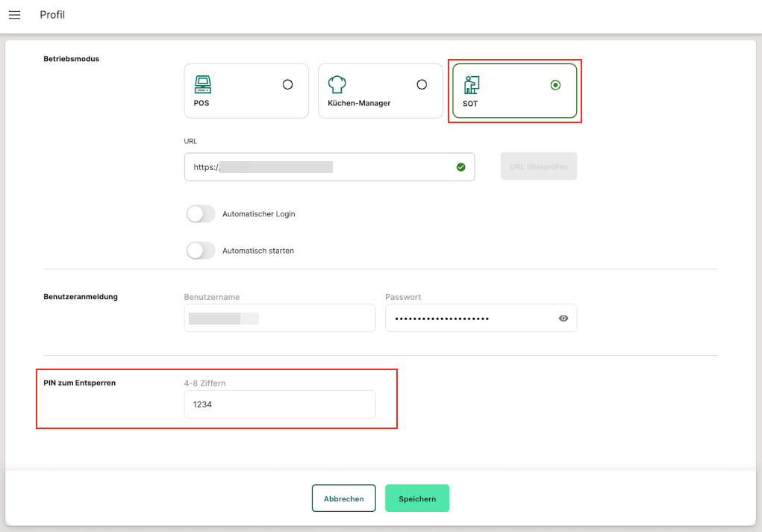Click the POS cash register icon
The image size is (762, 532).
tap(202, 84)
